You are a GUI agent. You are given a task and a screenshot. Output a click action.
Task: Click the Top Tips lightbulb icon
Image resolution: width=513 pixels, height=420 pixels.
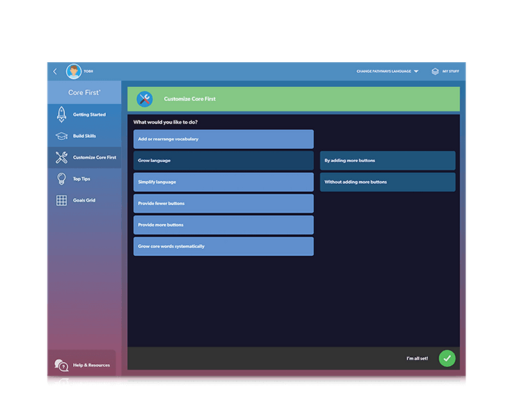click(x=62, y=179)
